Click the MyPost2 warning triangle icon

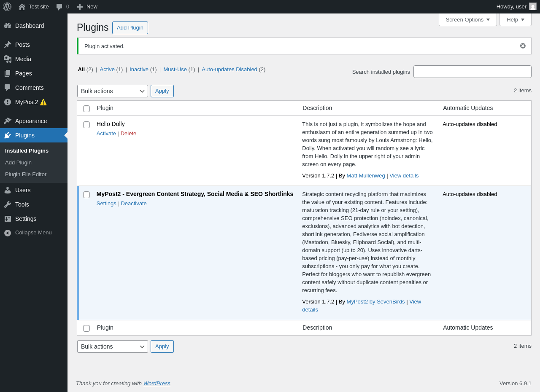pos(43,102)
